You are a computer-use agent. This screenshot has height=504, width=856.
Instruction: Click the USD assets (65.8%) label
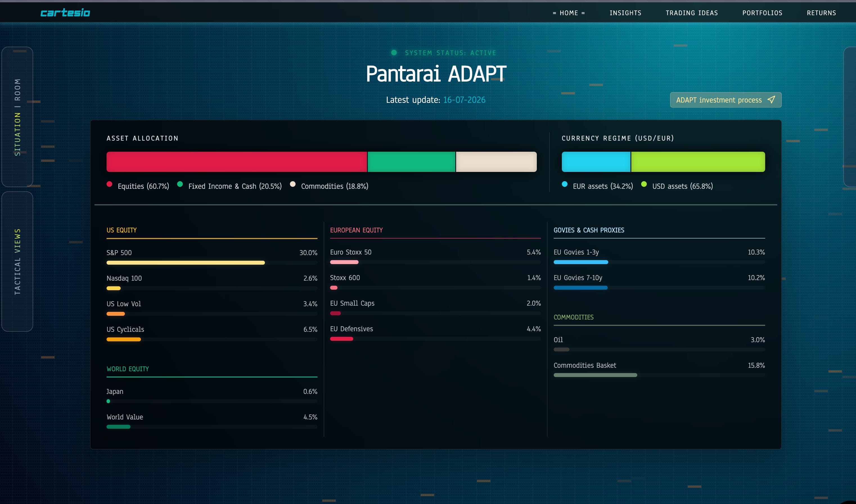[682, 186]
